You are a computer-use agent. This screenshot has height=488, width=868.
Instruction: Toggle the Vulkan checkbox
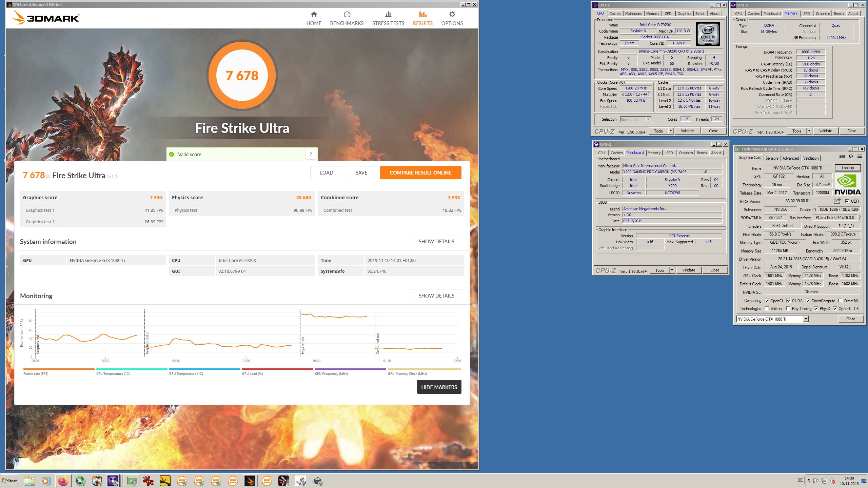pyautogui.click(x=766, y=309)
